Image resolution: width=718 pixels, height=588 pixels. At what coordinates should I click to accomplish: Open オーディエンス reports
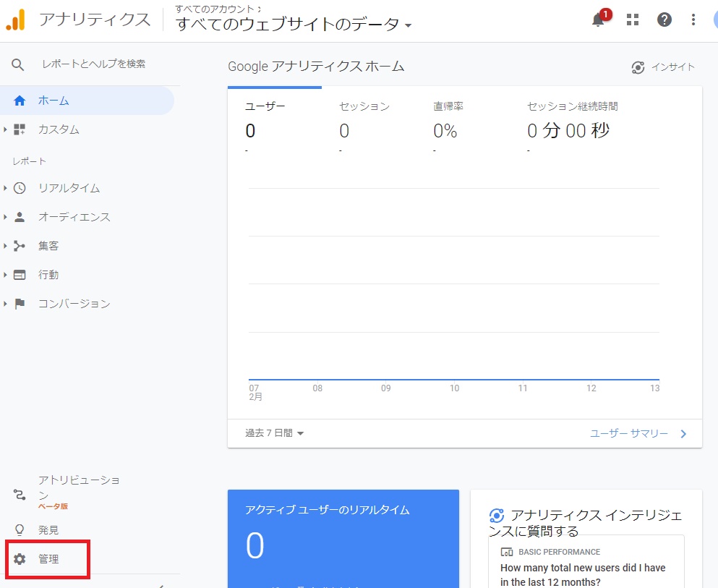click(x=74, y=217)
